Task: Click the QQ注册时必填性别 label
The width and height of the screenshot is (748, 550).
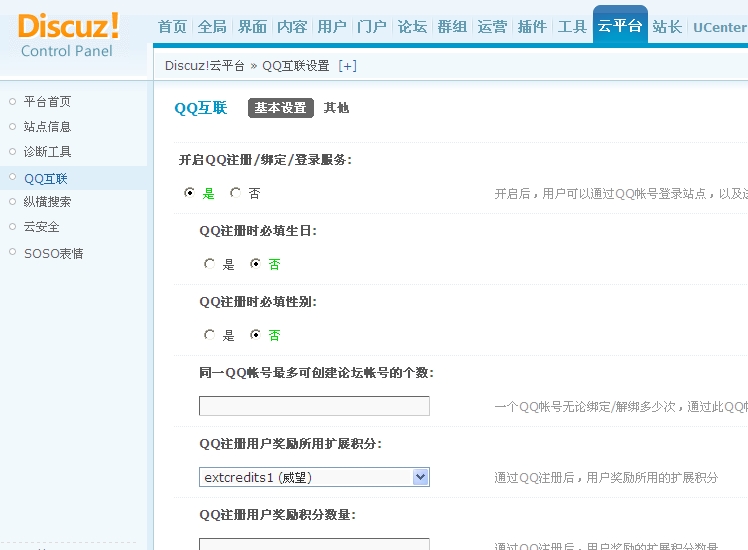Action: [x=258, y=302]
